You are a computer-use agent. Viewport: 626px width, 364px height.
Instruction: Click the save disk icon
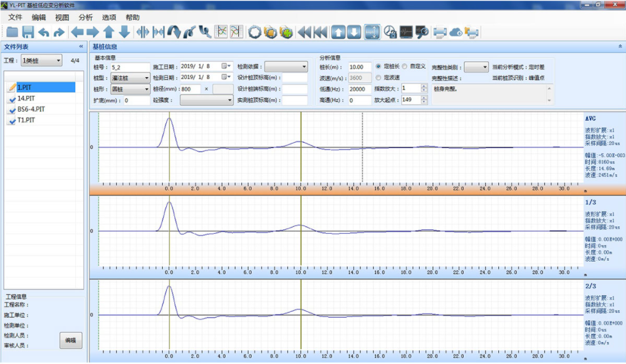[x=28, y=32]
